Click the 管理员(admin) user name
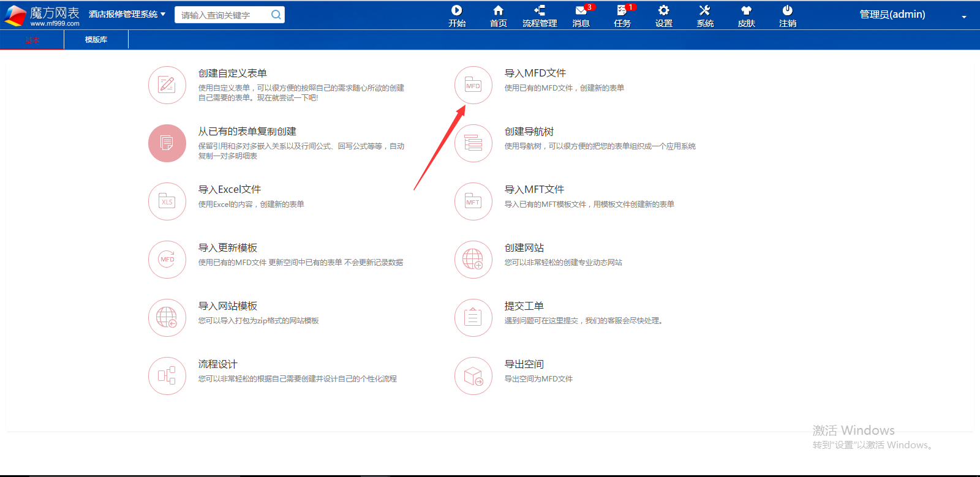This screenshot has height=477, width=980. click(892, 14)
